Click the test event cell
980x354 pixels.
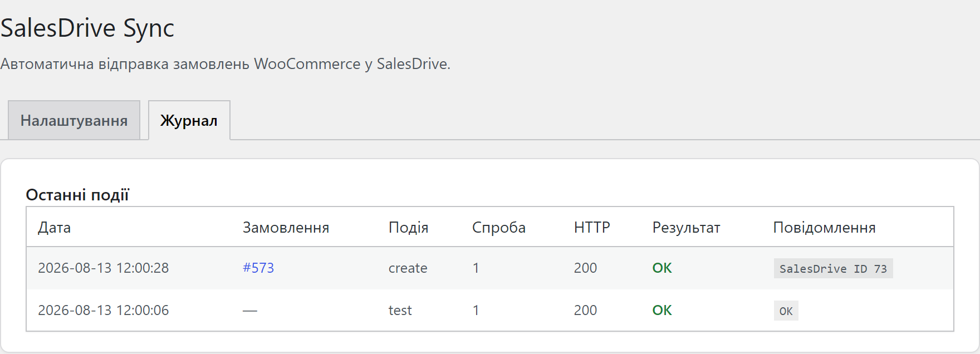[400, 310]
